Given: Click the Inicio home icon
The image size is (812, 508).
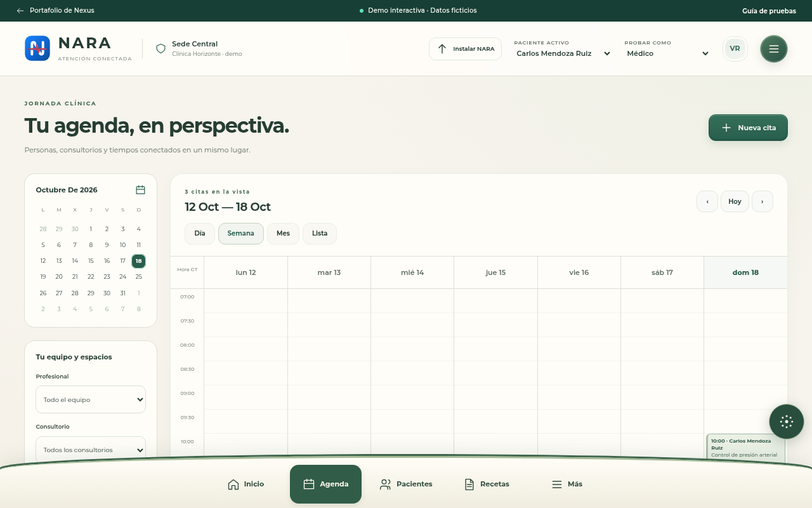Looking at the screenshot, I should click(x=233, y=485).
